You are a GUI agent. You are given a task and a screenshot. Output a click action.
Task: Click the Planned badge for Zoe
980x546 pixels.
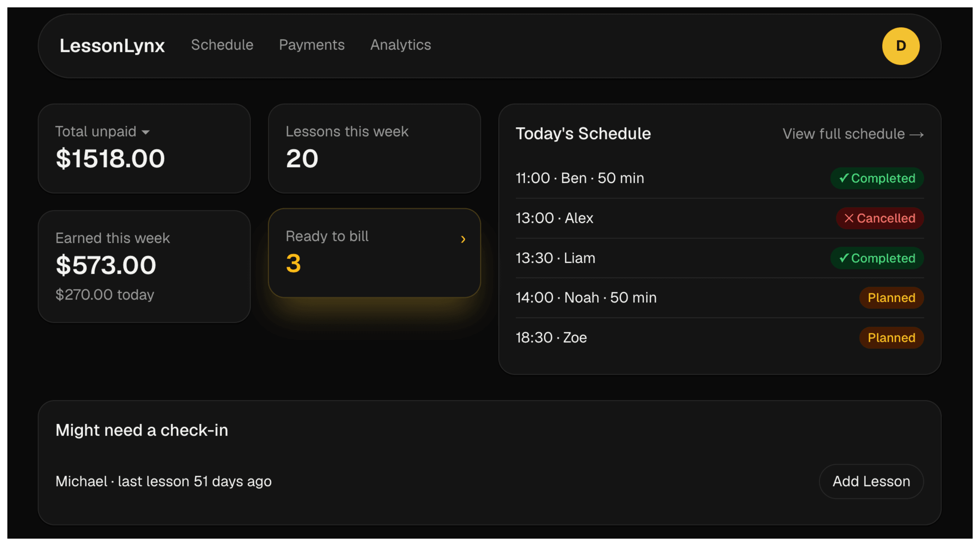coord(891,338)
